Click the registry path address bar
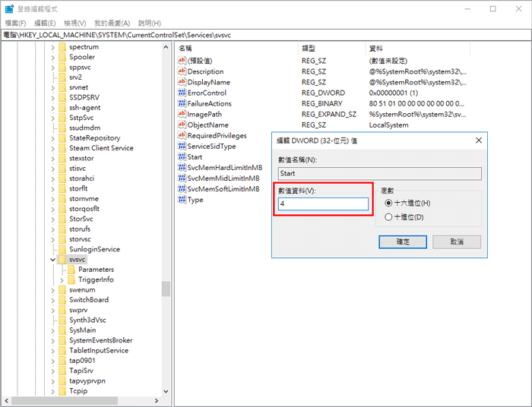 (266, 35)
